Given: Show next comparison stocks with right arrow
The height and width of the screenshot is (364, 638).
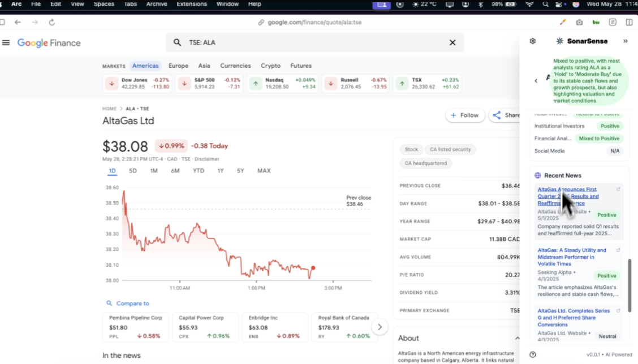Looking at the screenshot, I should pyautogui.click(x=380, y=327).
